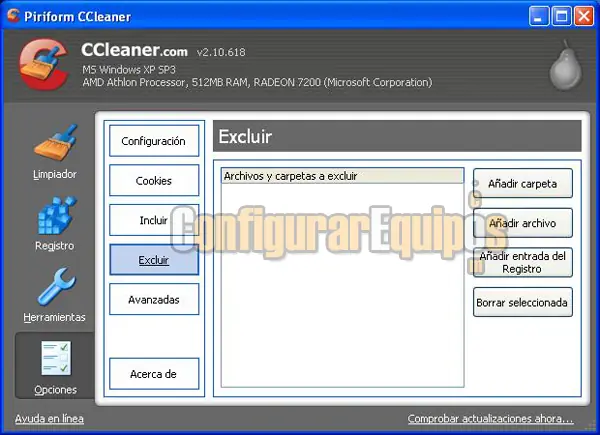This screenshot has height=435, width=600.
Task: Open the Avanzadas settings section
Action: 154,299
